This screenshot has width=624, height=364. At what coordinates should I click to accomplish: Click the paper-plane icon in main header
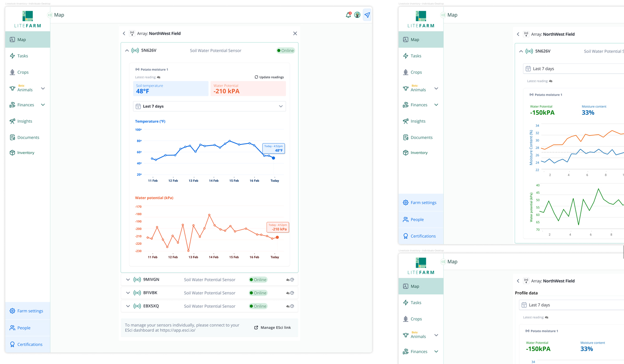coord(367,15)
